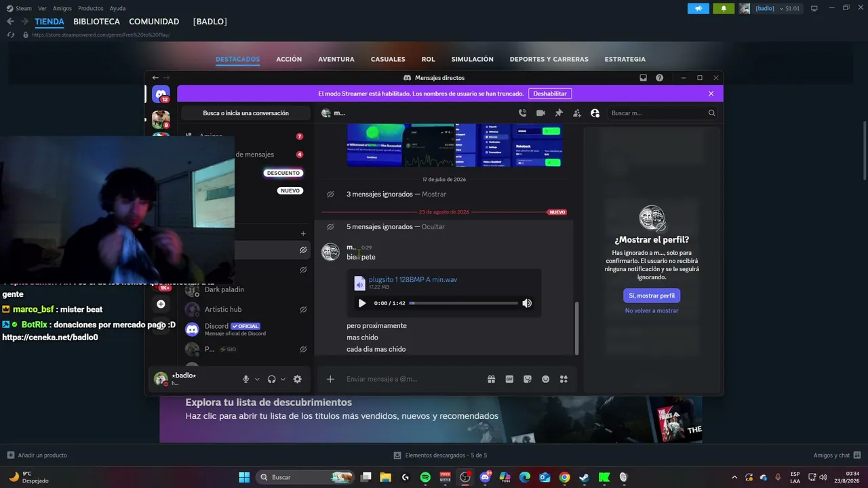Seek in the audio attachment progress bar
Viewport: 868px width, 488px height.
coord(464,303)
